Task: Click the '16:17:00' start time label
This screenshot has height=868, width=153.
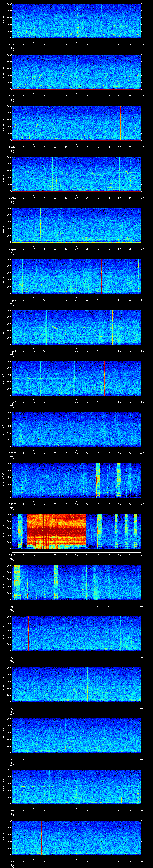Action: pos(12,861)
